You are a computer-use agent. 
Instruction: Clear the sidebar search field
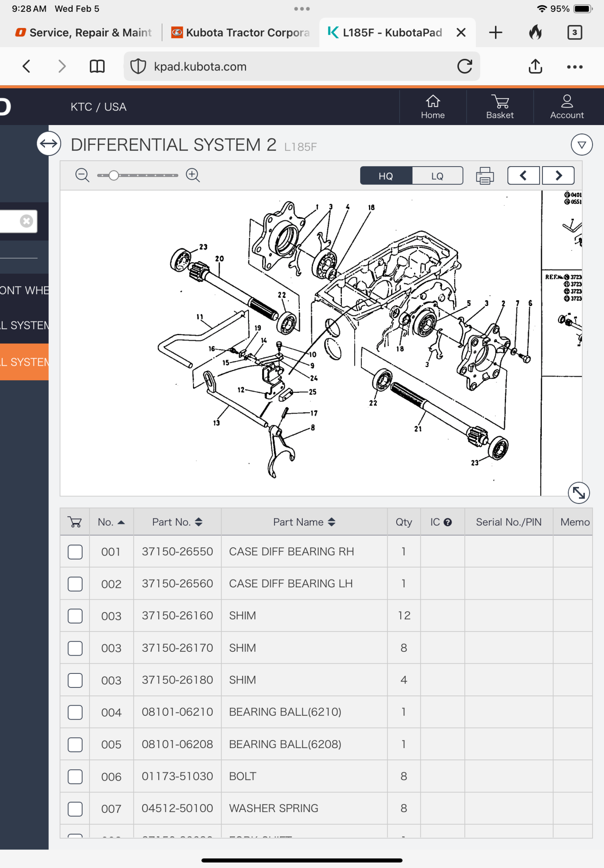click(26, 221)
